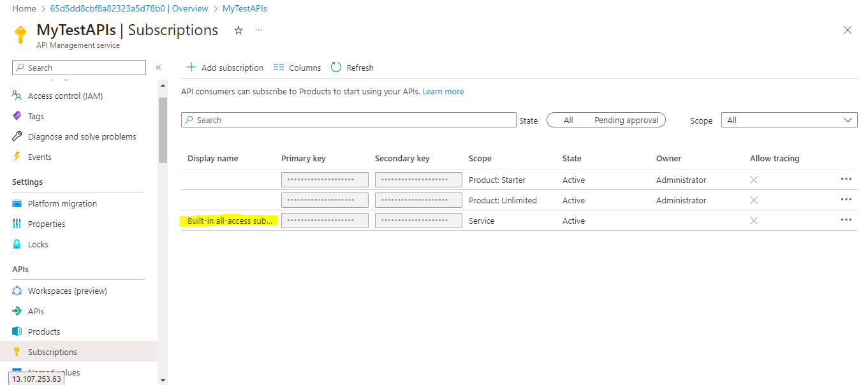This screenshot has width=868, height=385.
Task: Open the Properties menu item
Action: pos(47,224)
